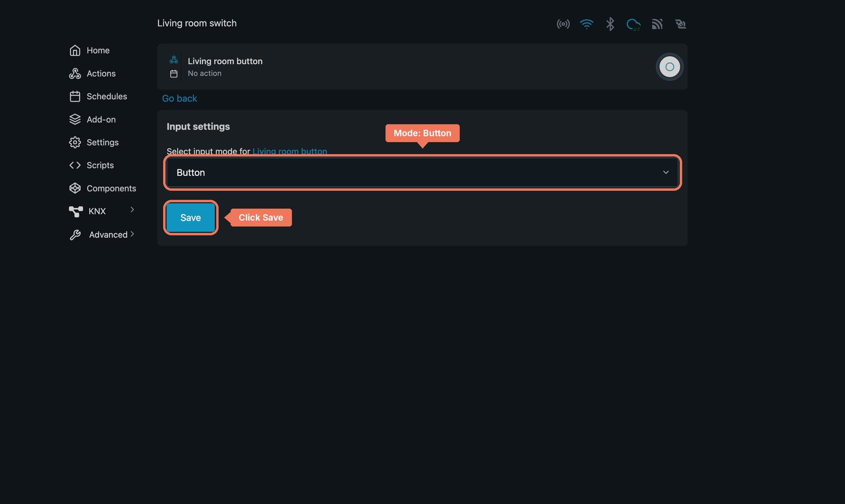Open the Scripts page
The image size is (845, 504).
(92, 165)
